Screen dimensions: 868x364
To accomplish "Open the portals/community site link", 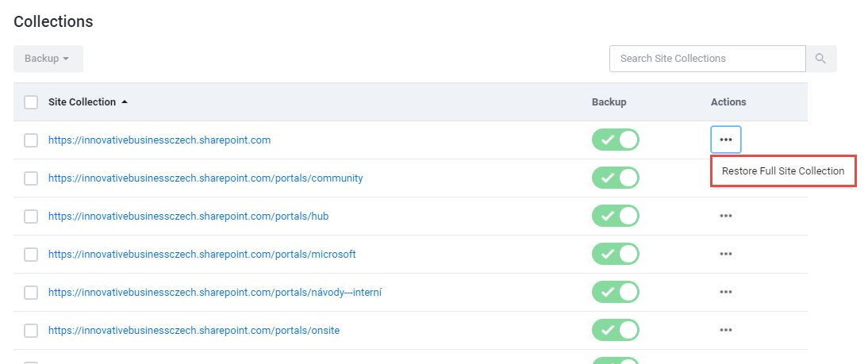I will coord(205,178).
